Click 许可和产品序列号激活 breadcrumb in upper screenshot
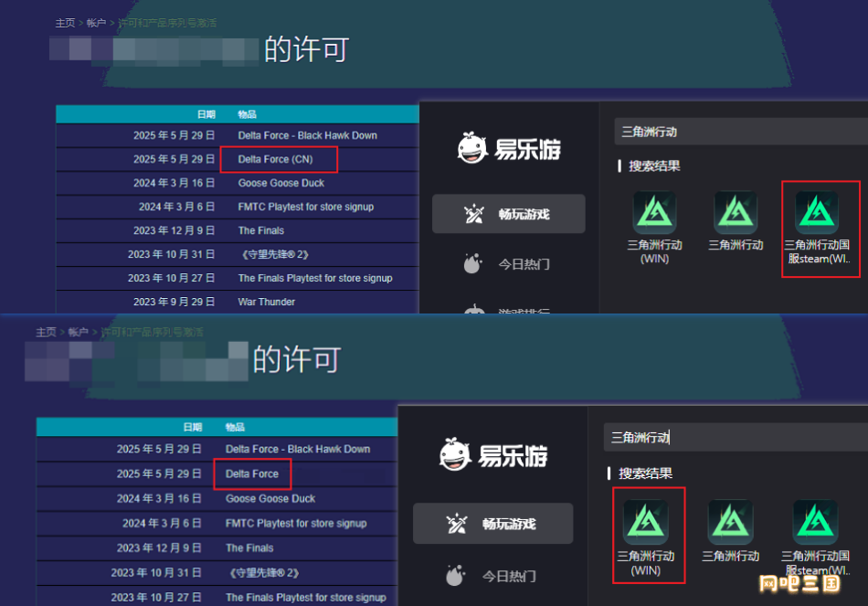 (x=166, y=23)
